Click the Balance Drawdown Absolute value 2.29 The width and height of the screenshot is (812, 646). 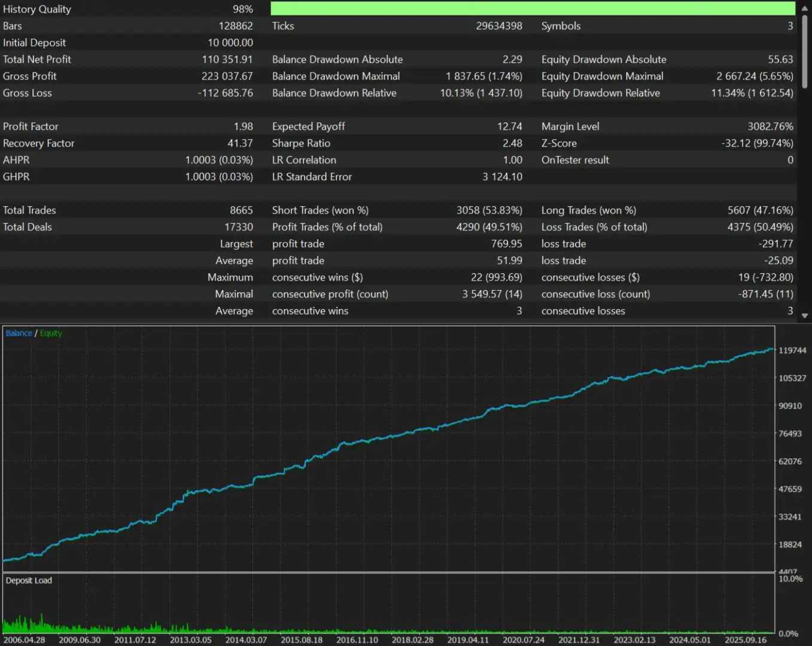512,59
